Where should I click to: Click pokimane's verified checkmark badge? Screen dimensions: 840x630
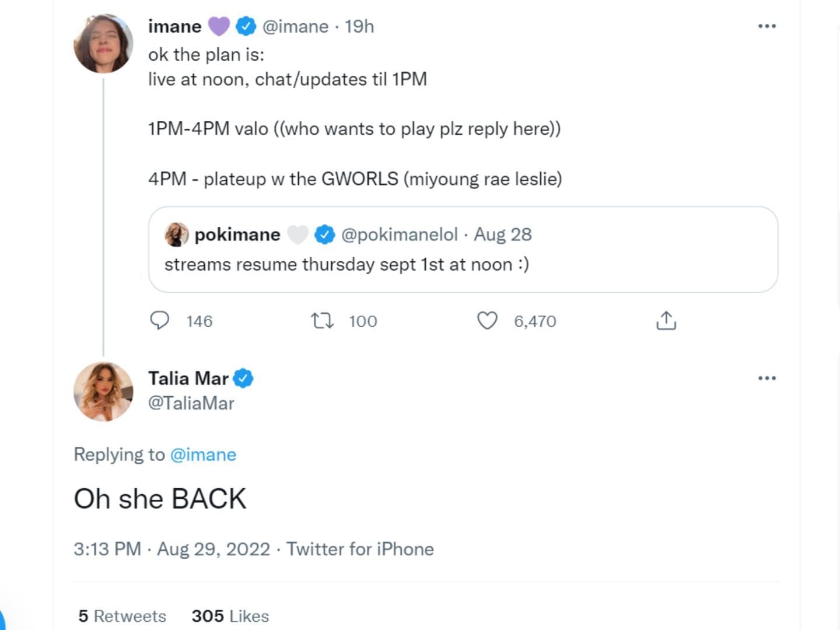[323, 233]
